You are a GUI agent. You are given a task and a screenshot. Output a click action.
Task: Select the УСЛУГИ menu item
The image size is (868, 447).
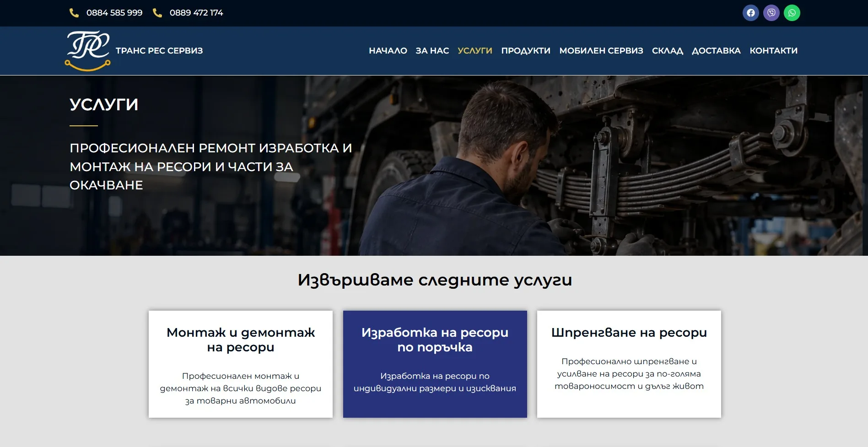pos(475,51)
